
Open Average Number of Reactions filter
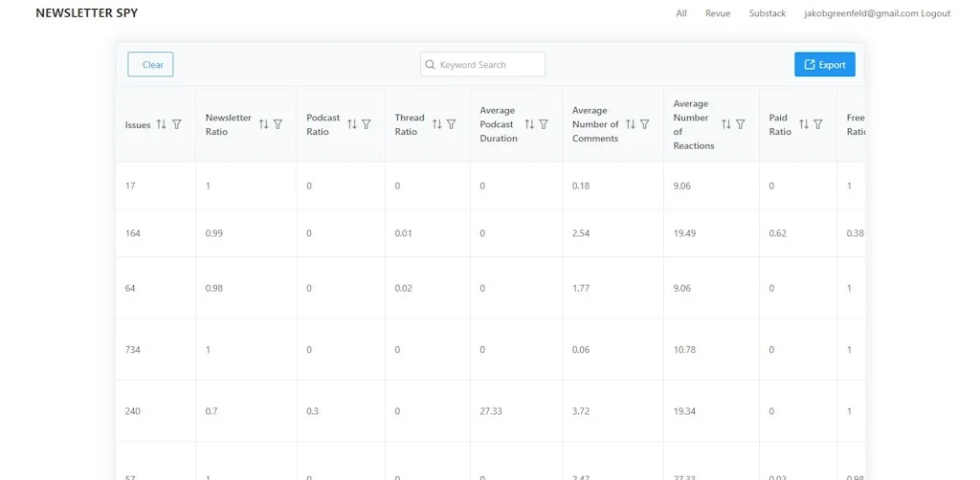(741, 124)
